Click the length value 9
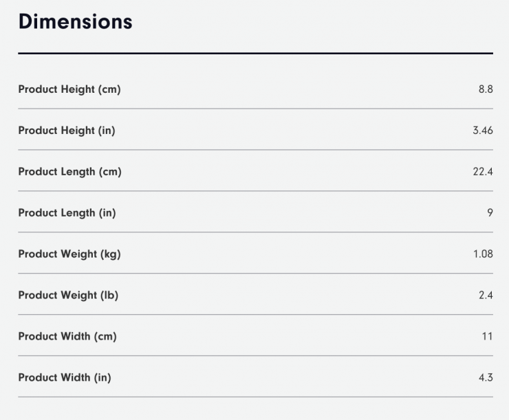Image resolution: width=509 pixels, height=420 pixels. [490, 213]
